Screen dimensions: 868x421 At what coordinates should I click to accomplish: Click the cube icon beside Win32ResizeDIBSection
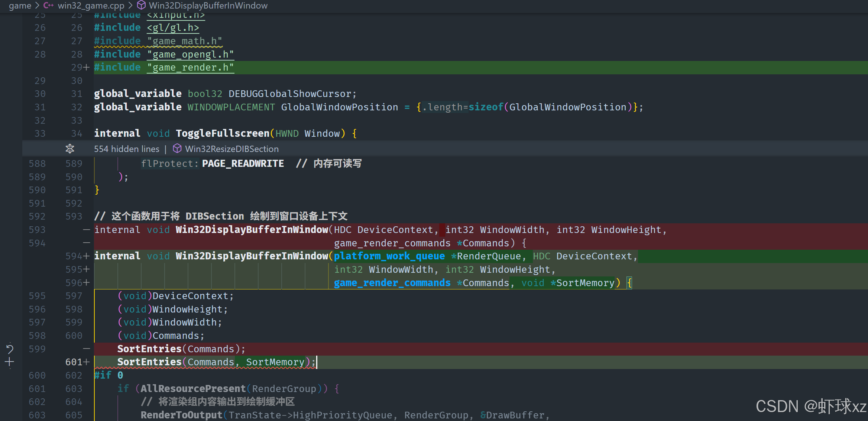tap(177, 149)
